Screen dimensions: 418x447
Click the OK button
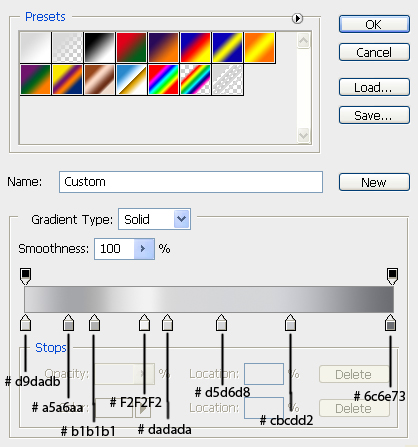click(x=374, y=24)
